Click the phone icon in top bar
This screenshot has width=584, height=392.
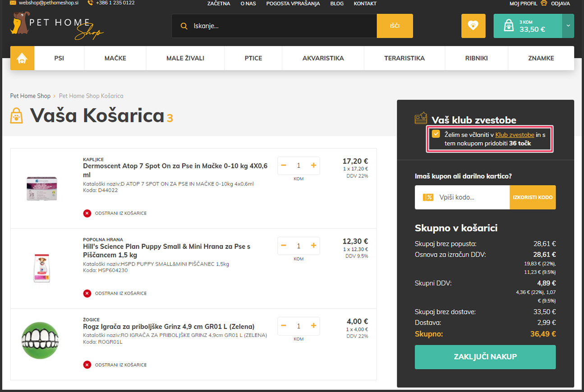(x=90, y=3)
